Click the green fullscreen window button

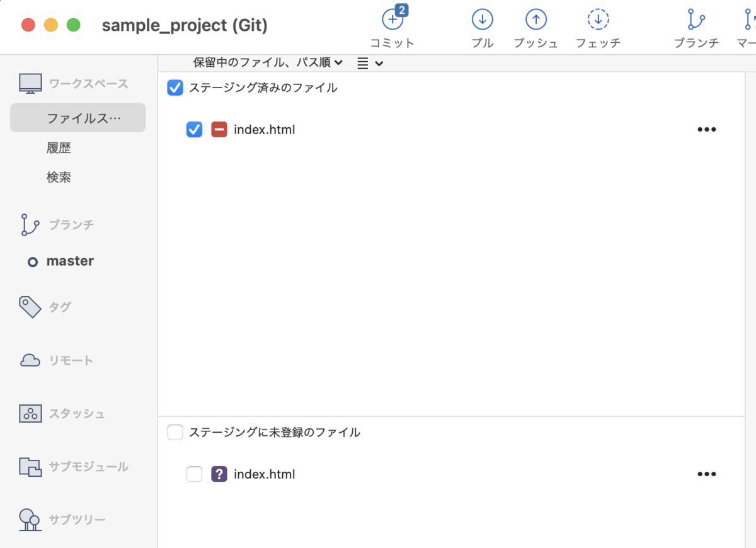click(74, 25)
